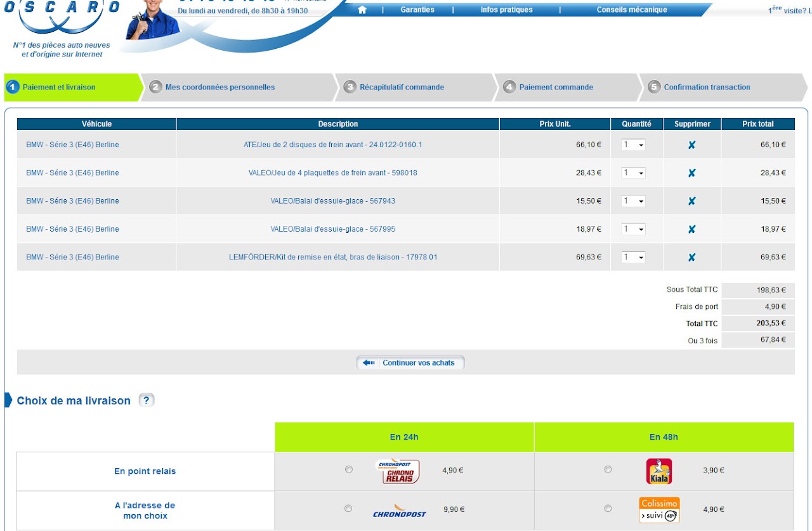The image size is (812, 531).
Task: Click the Chronopost logo
Action: [400, 510]
